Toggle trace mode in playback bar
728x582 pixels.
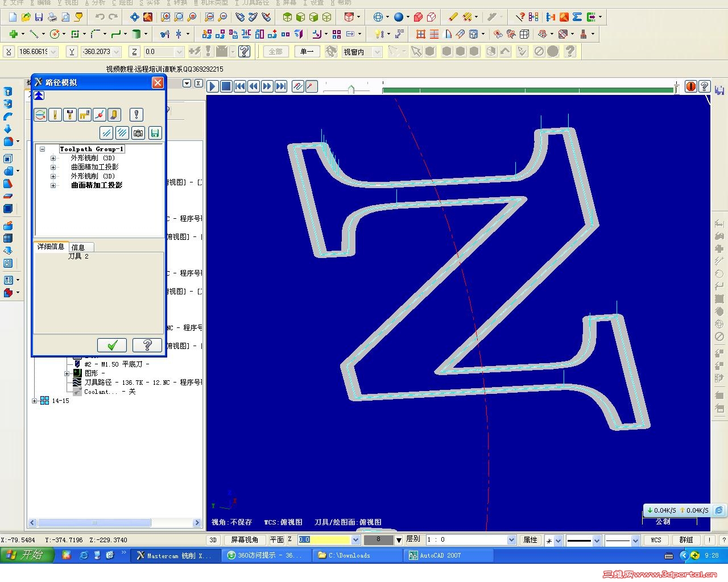pos(297,86)
